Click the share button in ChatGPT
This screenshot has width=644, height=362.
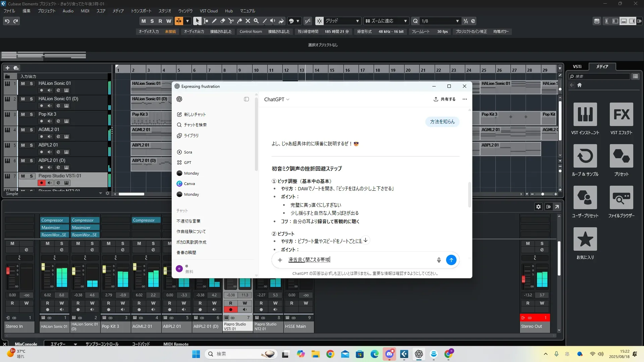[x=444, y=99]
